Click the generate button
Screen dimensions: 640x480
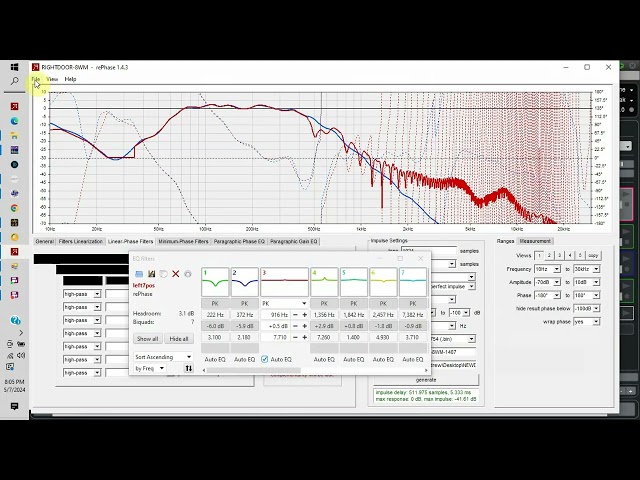pos(426,380)
